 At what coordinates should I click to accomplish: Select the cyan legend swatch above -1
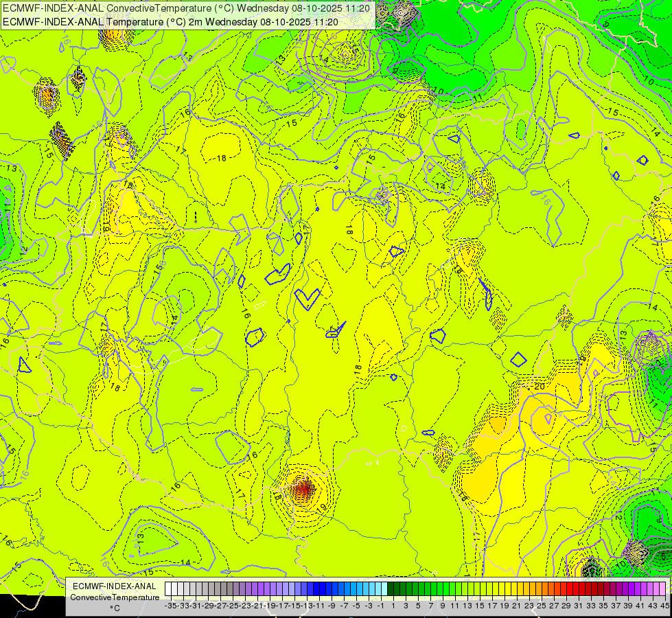(378, 589)
